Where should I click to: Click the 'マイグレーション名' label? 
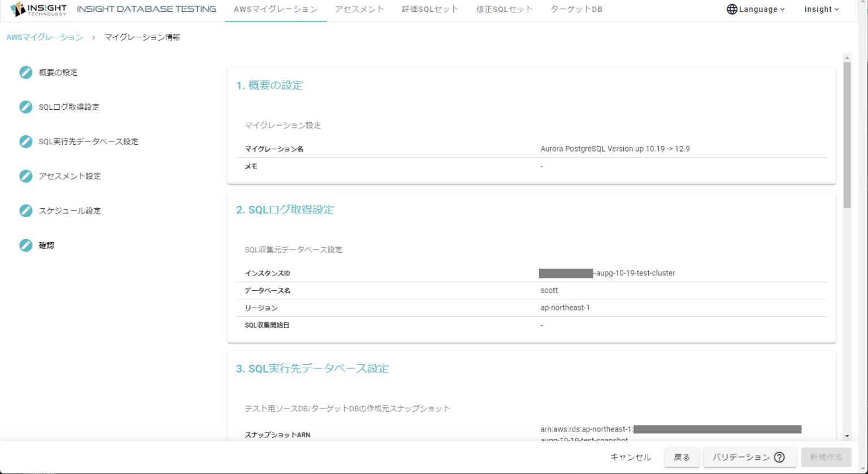click(274, 149)
